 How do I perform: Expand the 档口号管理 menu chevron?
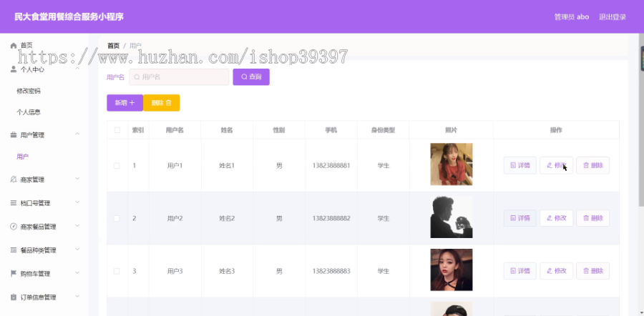tap(77, 202)
